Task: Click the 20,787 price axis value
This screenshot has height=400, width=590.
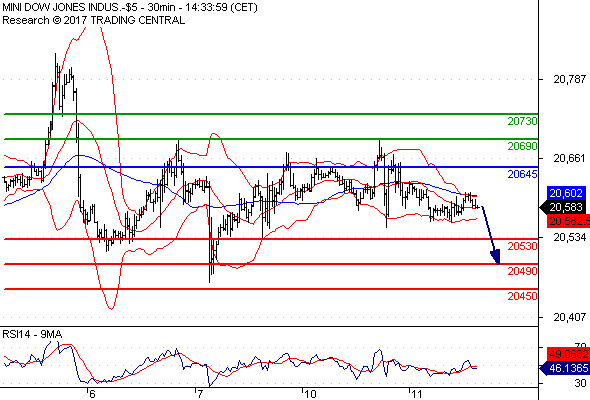Action: (x=570, y=79)
